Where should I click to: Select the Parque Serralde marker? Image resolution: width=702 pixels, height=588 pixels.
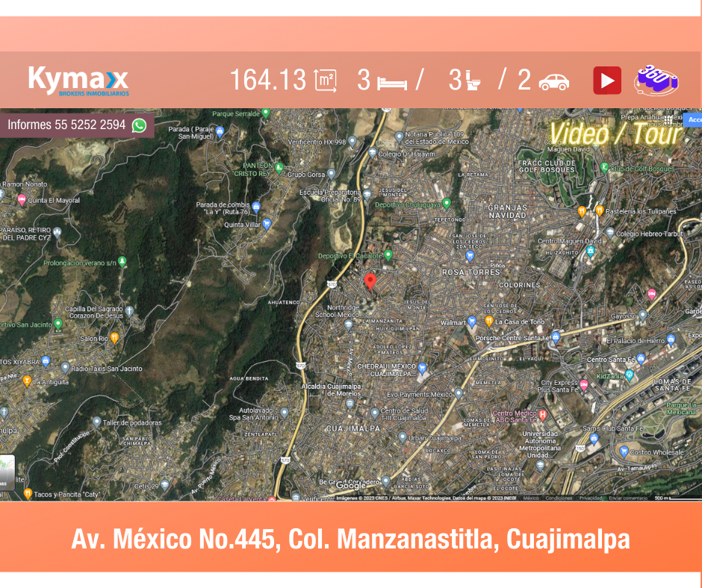(x=266, y=113)
